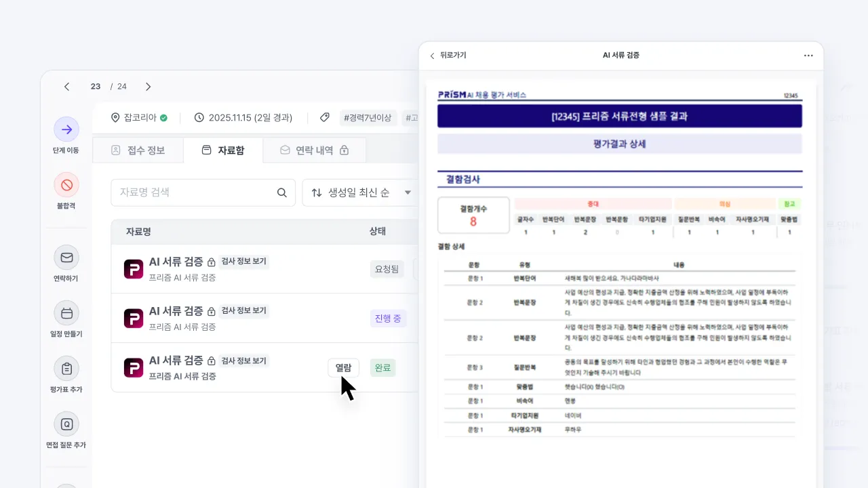The image size is (868, 488).
Task: Click 면접 질문 추가 icon
Action: [66, 424]
